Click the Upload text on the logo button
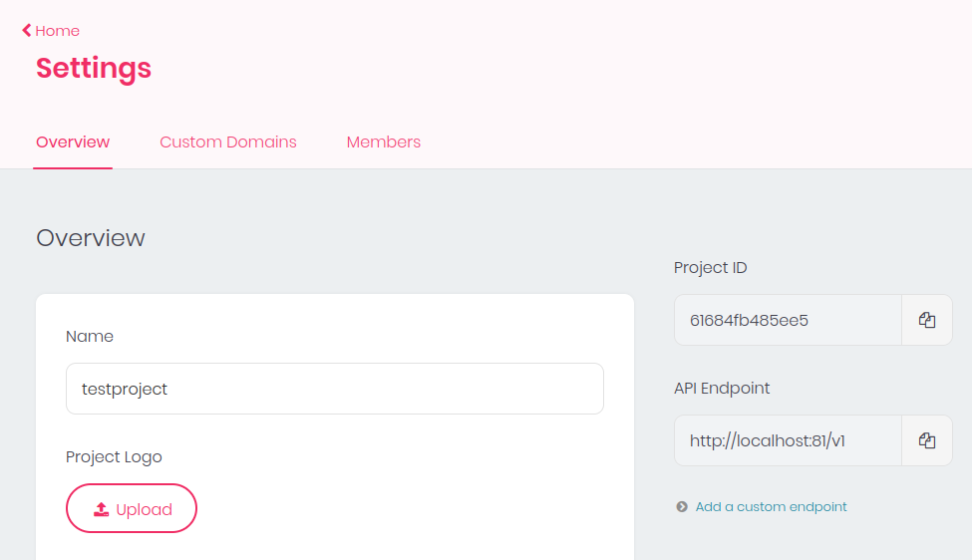Screen dimensions: 972x560 coord(145,509)
